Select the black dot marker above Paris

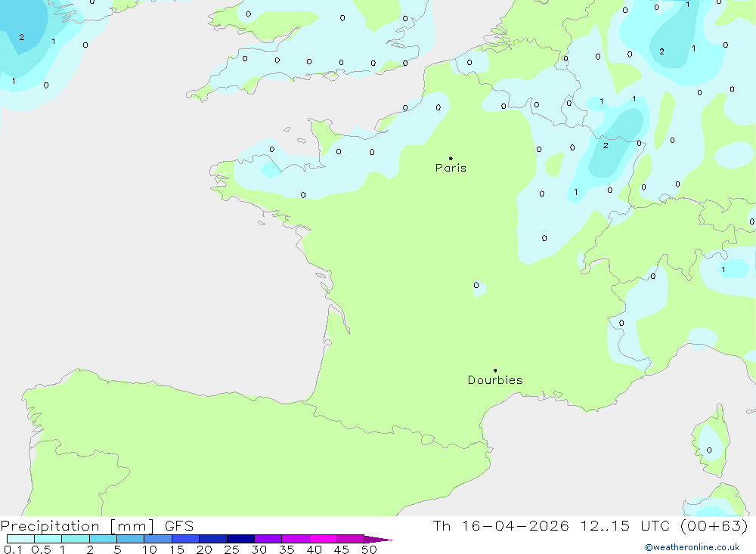pyautogui.click(x=451, y=158)
